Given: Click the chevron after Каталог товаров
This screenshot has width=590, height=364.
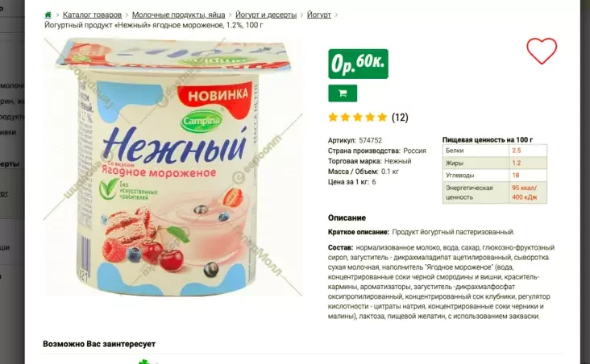Looking at the screenshot, I should click(127, 15).
